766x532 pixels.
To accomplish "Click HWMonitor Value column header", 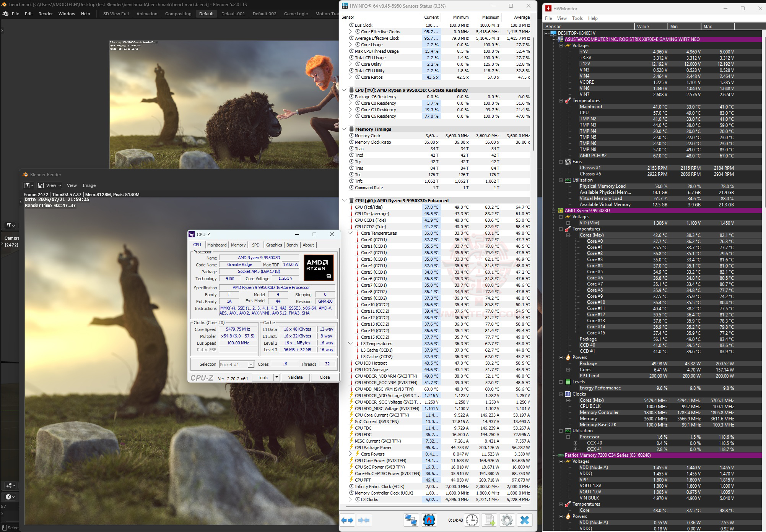I will [x=651, y=26].
